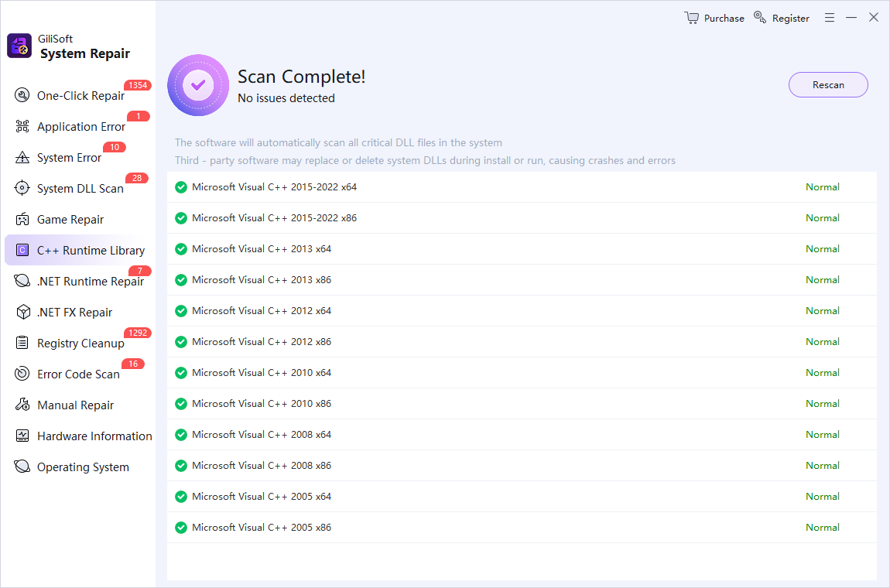Click the 28 badge on System DLL Scan
This screenshot has width=890, height=588.
pyautogui.click(x=137, y=178)
